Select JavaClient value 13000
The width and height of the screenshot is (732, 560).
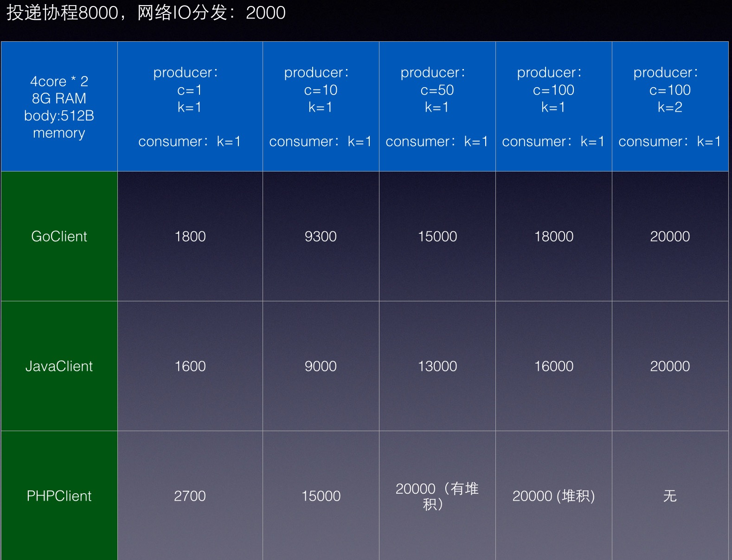[437, 366]
